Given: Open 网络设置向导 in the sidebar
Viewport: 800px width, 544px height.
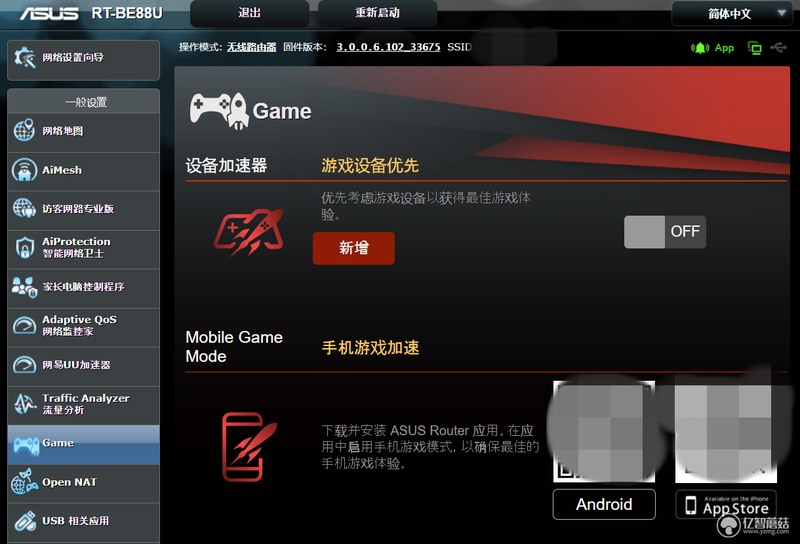Looking at the screenshot, I should click(84, 60).
